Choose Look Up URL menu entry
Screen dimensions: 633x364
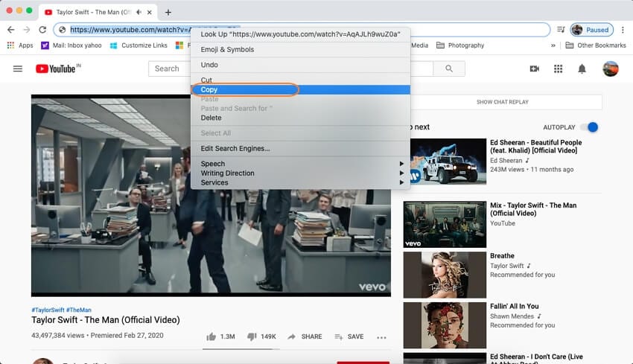pyautogui.click(x=300, y=34)
